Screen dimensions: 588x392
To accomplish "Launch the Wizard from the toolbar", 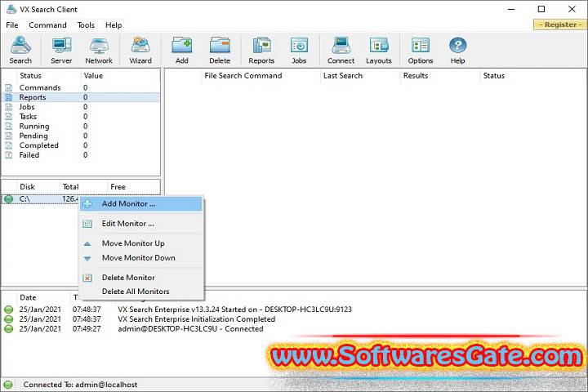I will tap(140, 50).
